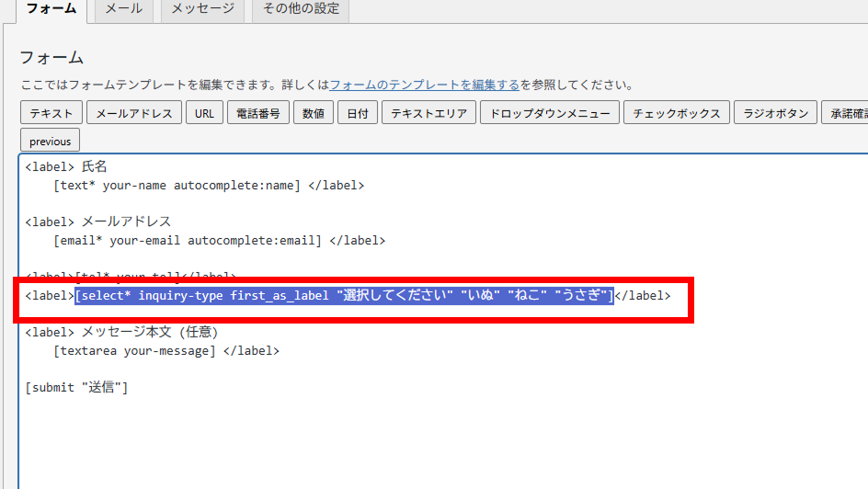Click the メールアドレス tag generator button
The image size is (868, 489).
click(x=134, y=114)
